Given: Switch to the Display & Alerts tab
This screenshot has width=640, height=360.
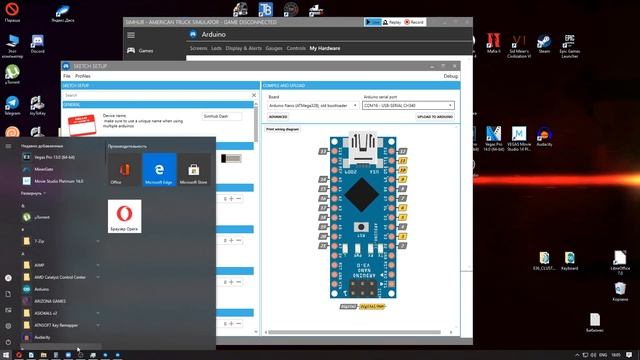Looking at the screenshot, I should (243, 48).
